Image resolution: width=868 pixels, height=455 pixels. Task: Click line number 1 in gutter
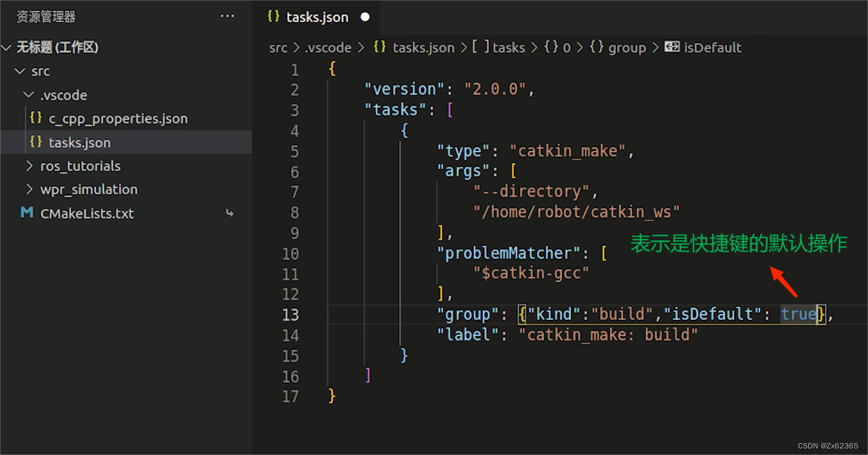pyautogui.click(x=295, y=71)
